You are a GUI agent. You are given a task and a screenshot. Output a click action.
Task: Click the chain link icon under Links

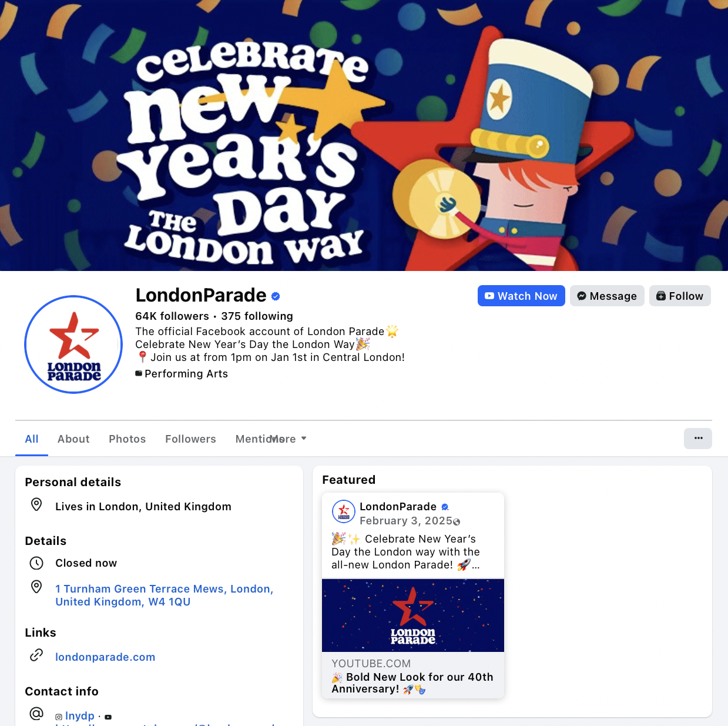[36, 655]
